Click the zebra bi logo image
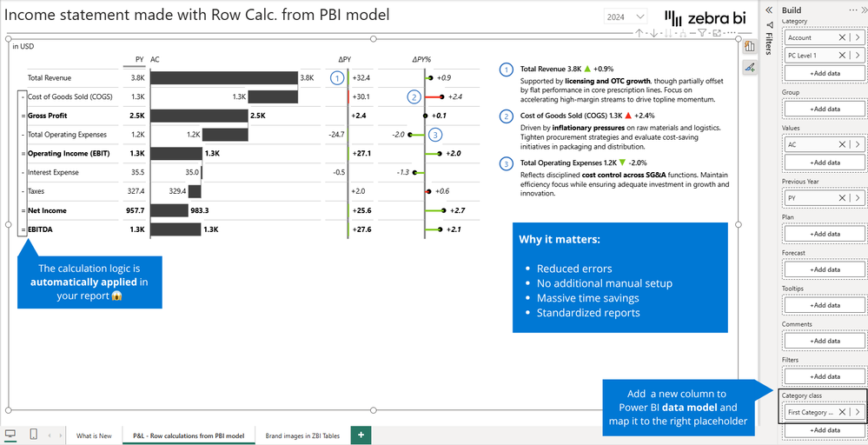The image size is (868, 445). 706,17
